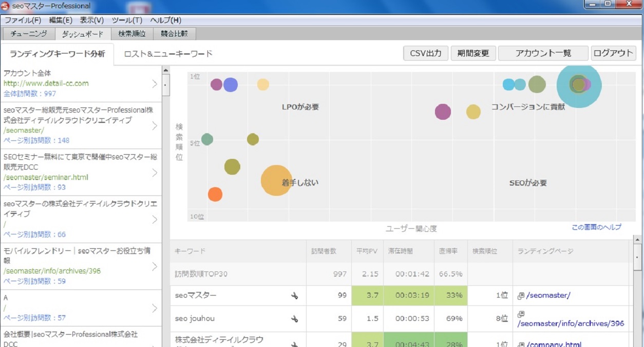This screenshot has width=644, height=347.
Task: Click the wrench icon beside seoマスター keyword
Action: 294,296
